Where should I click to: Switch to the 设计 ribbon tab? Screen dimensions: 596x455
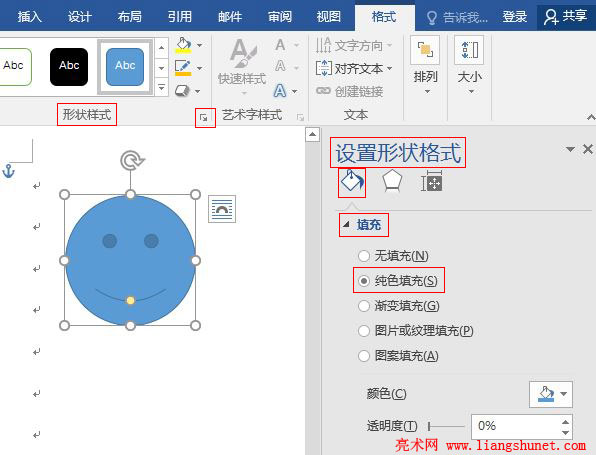79,16
